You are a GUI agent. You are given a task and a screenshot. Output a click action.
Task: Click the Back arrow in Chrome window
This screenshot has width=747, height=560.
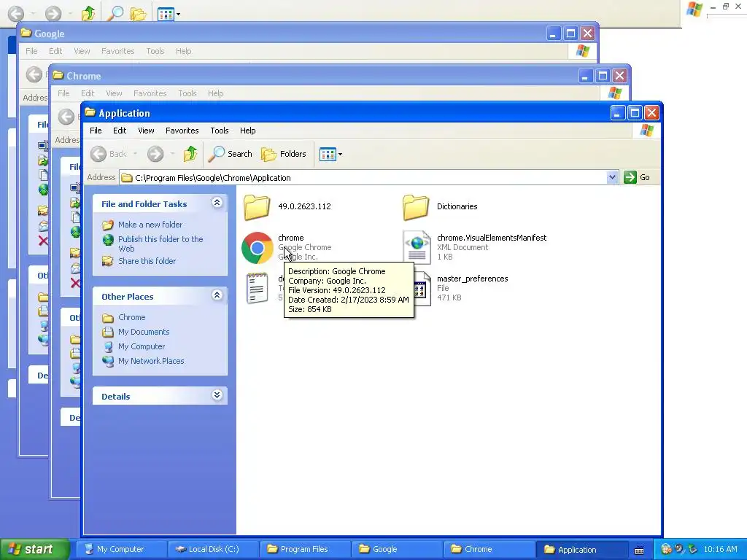(x=66, y=117)
